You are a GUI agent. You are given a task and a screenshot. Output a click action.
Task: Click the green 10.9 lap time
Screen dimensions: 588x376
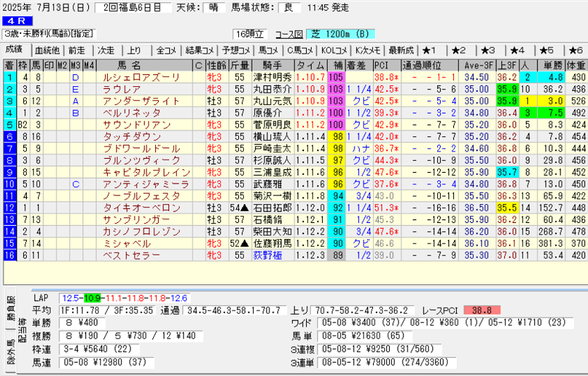94,299
